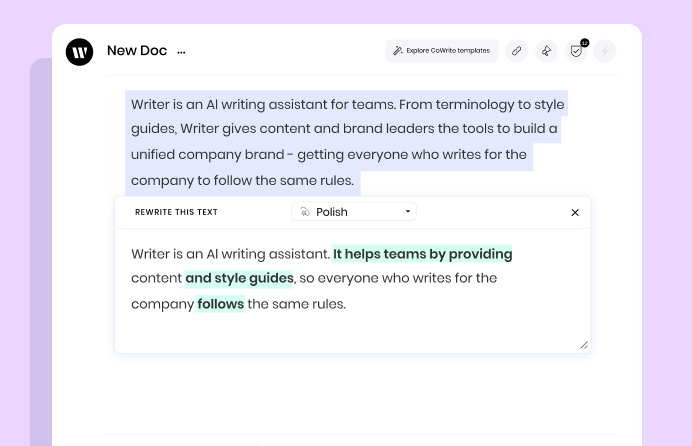Click the Polish icon in dropdown

305,212
